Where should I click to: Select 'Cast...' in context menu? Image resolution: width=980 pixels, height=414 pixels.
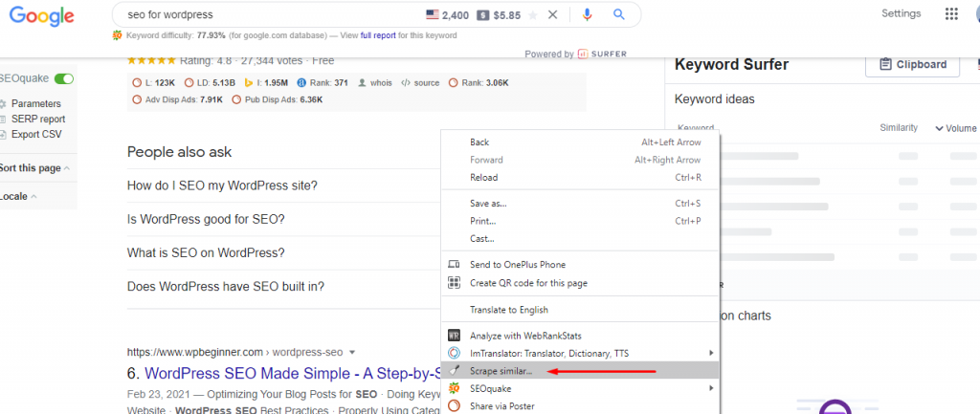[581, 238]
